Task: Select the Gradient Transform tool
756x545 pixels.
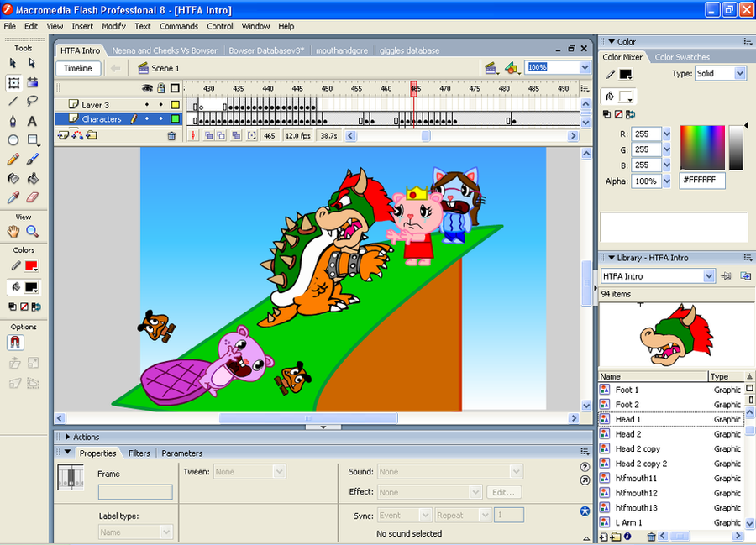Action: 32,83
